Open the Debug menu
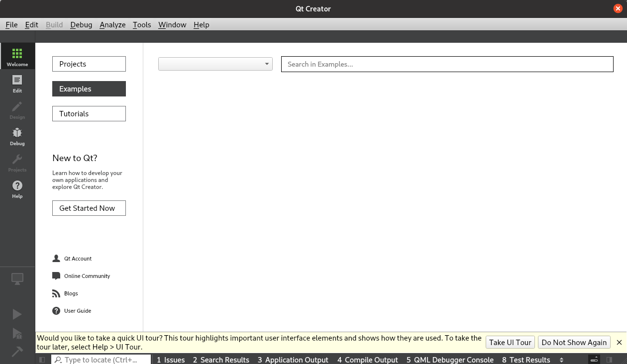 click(81, 24)
